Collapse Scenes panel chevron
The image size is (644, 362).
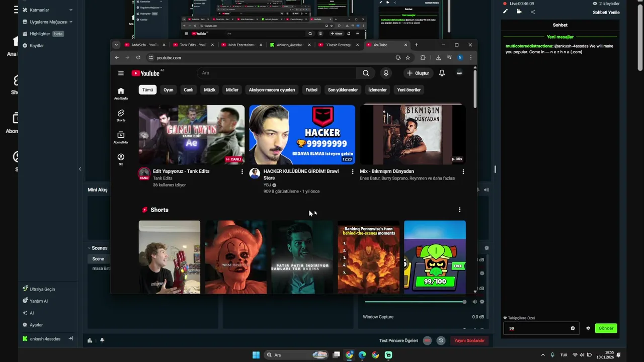(x=89, y=248)
